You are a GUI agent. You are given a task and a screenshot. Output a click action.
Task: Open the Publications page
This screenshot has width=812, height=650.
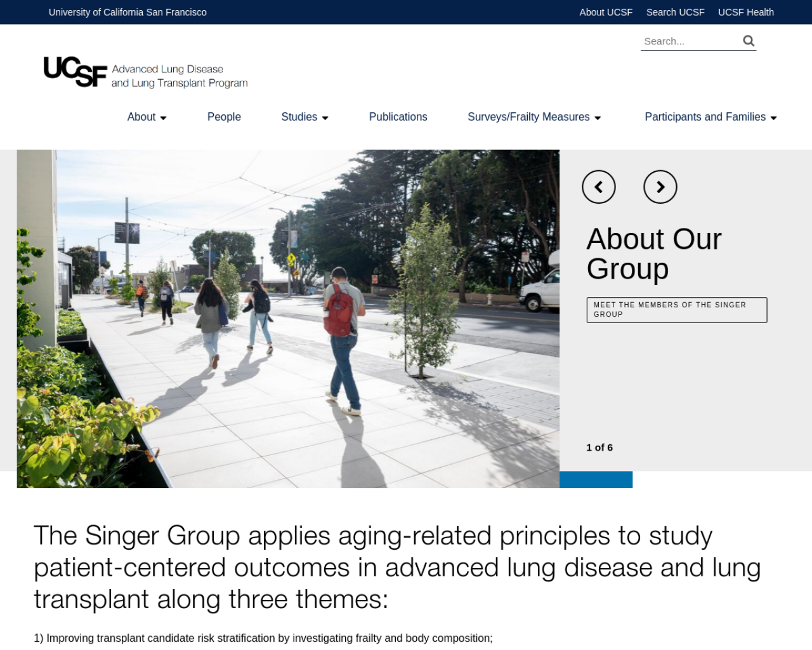click(398, 117)
